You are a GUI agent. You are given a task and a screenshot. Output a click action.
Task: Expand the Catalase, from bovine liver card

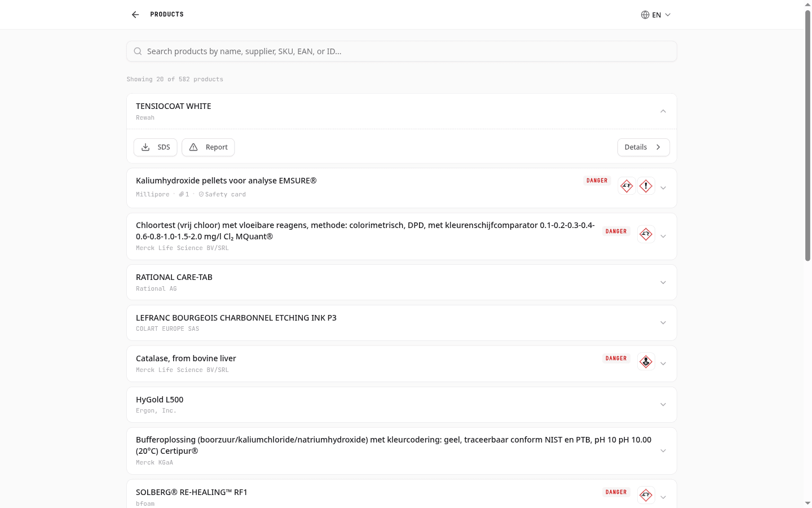[663, 364]
